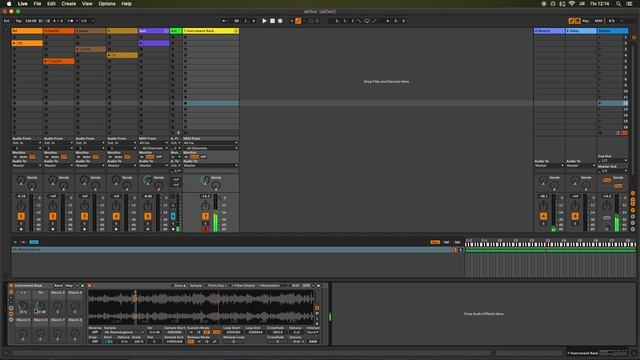Toggle the orange Automation Arm button
This screenshot has height=360, width=640.
(298, 21)
